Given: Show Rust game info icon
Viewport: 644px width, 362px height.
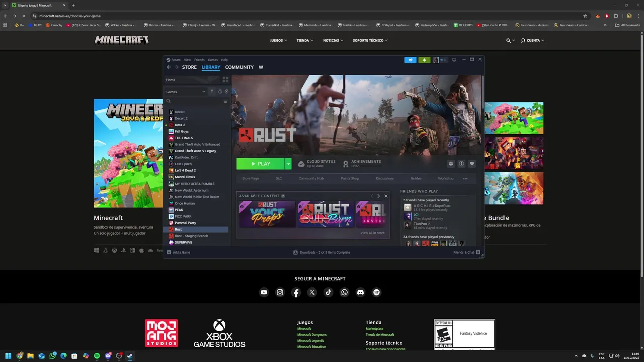Looking at the screenshot, I should 461,164.
